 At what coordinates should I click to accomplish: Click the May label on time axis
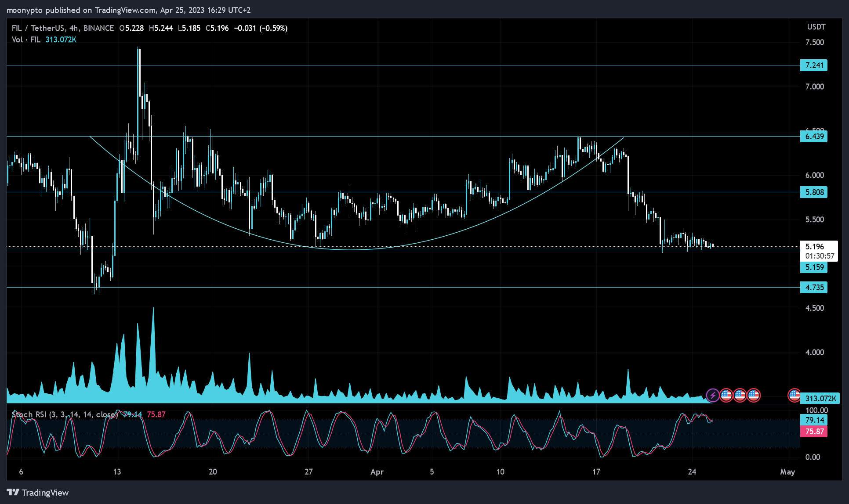pyautogui.click(x=787, y=472)
